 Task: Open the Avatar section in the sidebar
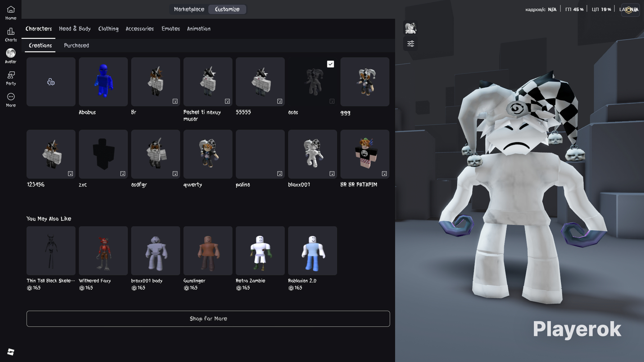11,56
